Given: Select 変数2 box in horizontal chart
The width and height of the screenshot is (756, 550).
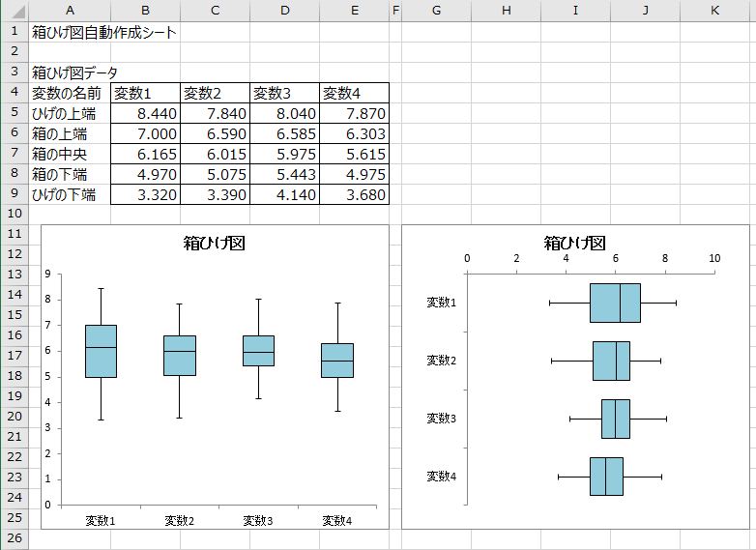Looking at the screenshot, I should 611,362.
